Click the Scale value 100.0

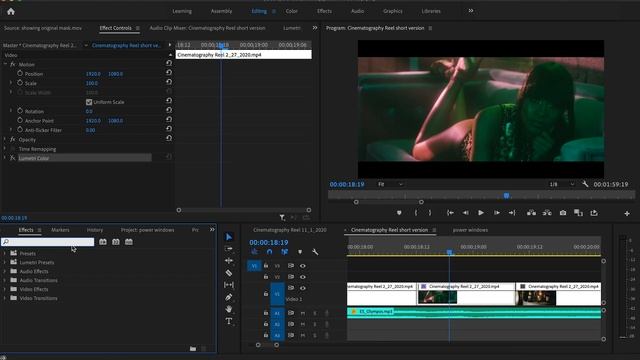(92, 83)
